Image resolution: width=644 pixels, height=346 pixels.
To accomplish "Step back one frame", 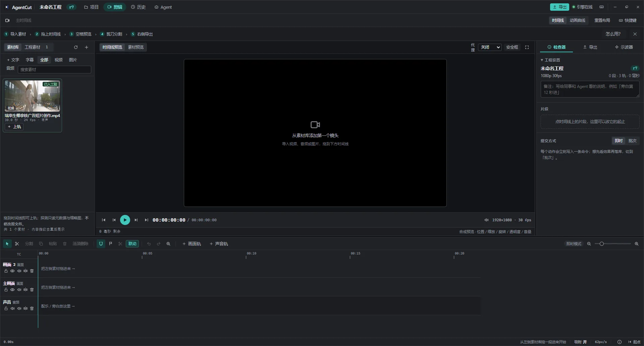I will 114,220.
